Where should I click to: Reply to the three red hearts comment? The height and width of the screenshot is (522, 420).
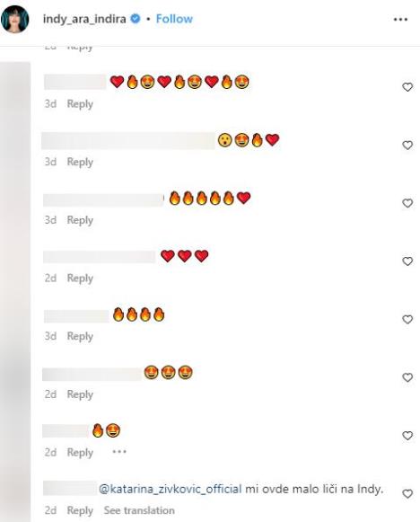tap(80, 279)
